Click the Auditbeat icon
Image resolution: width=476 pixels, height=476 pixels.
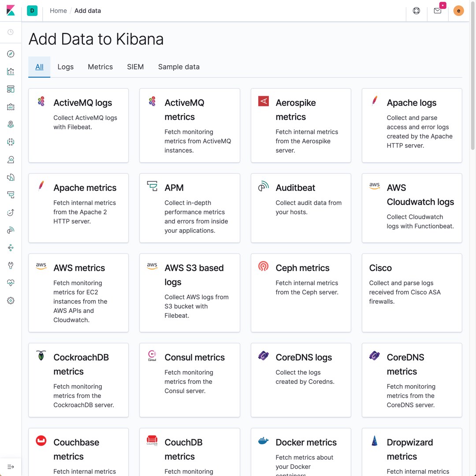pos(263,186)
